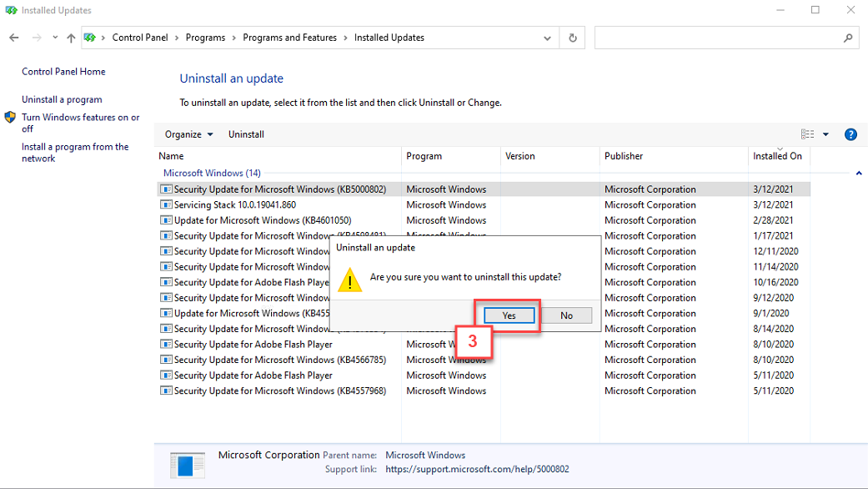Click Microsoft Corporation publisher on 1/17/2021 row
Screen dimensions: 868x489
tap(650, 236)
